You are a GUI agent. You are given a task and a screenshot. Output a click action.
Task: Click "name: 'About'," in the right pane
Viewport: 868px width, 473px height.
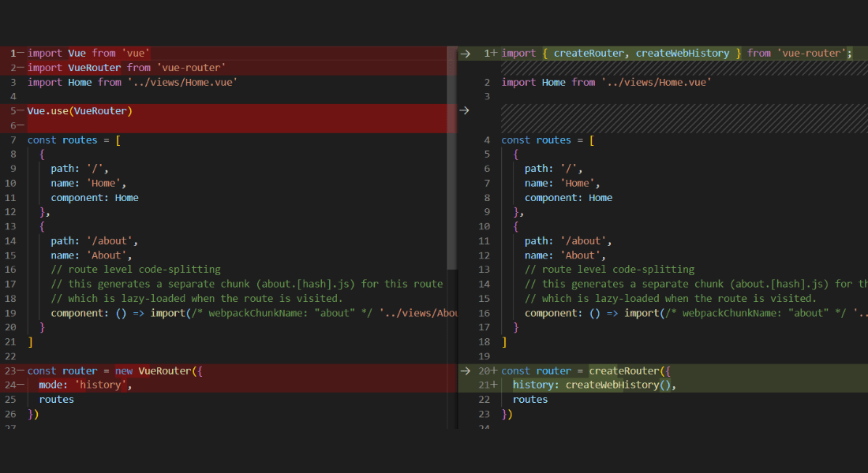pos(565,255)
